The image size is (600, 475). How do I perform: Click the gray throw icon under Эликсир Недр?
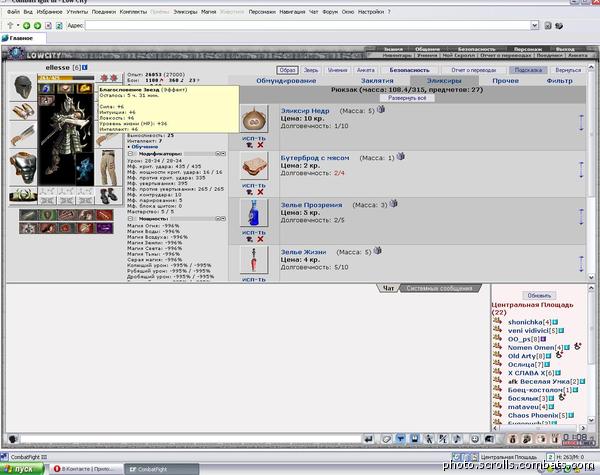[249, 145]
